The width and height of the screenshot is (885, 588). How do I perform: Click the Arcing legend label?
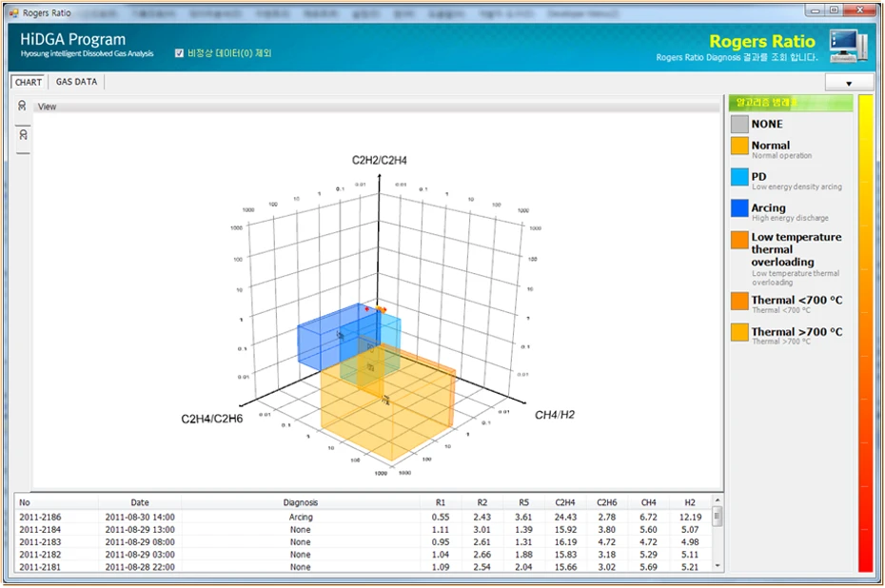[x=768, y=208]
